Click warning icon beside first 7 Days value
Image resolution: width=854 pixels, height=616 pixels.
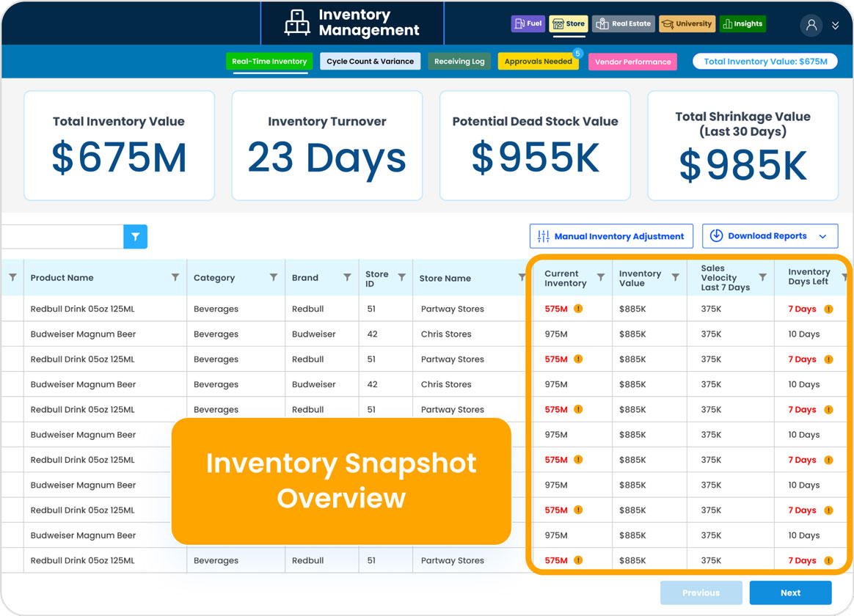pos(828,309)
